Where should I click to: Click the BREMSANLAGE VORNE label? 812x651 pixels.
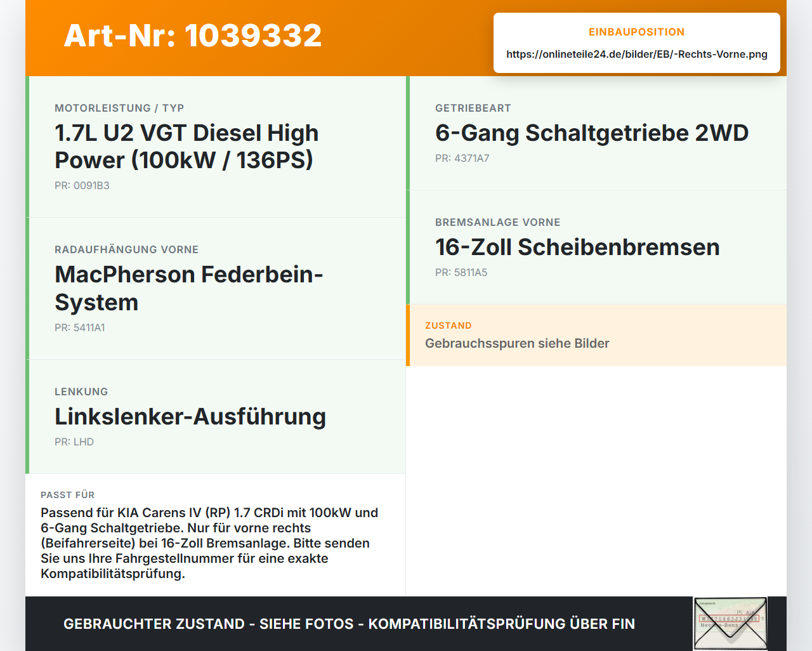498,222
